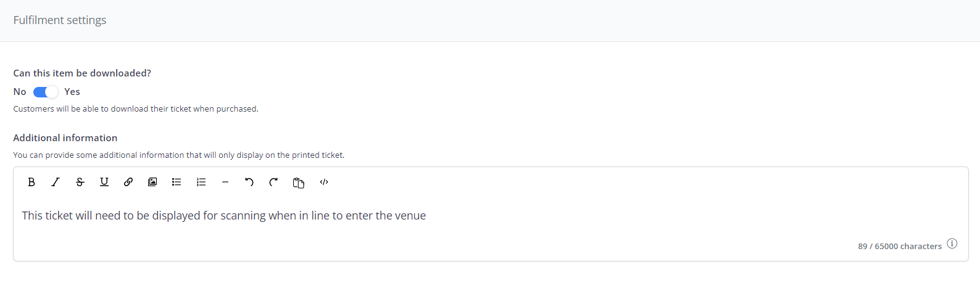980x283 pixels.
Task: Undo the last edit
Action: (x=249, y=182)
